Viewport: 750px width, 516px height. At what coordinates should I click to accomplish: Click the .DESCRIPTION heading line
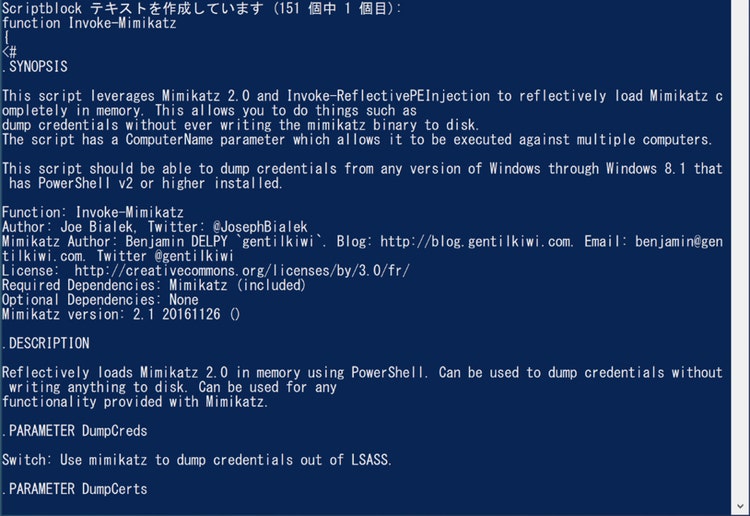pyautogui.click(x=45, y=343)
